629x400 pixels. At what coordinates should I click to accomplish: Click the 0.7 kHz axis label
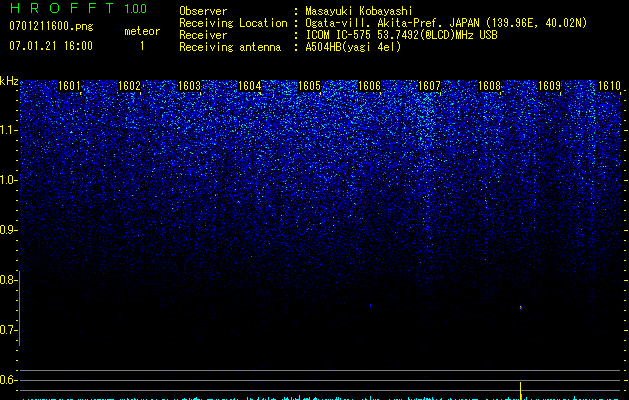tap(8, 330)
